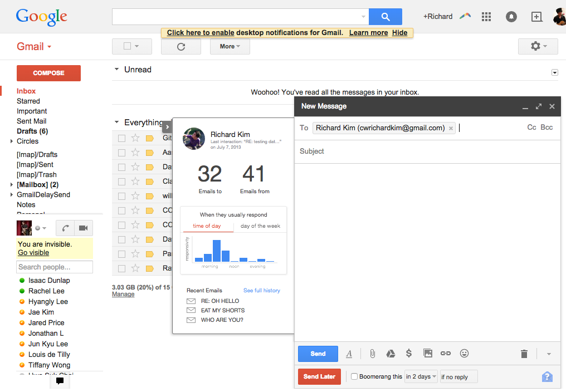
Task: Click the COMPOSE button
Action: pyautogui.click(x=48, y=73)
